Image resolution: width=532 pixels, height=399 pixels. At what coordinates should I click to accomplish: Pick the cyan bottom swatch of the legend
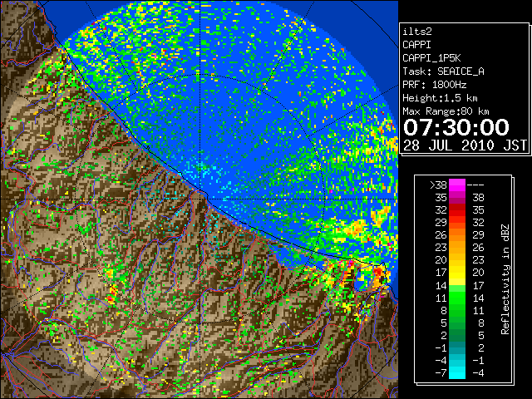tap(457, 373)
